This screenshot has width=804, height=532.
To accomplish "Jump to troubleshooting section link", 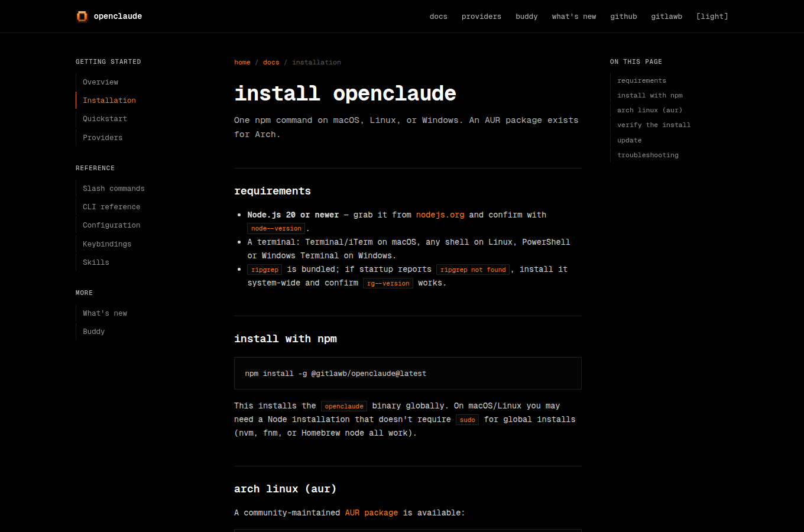I will (x=648, y=155).
